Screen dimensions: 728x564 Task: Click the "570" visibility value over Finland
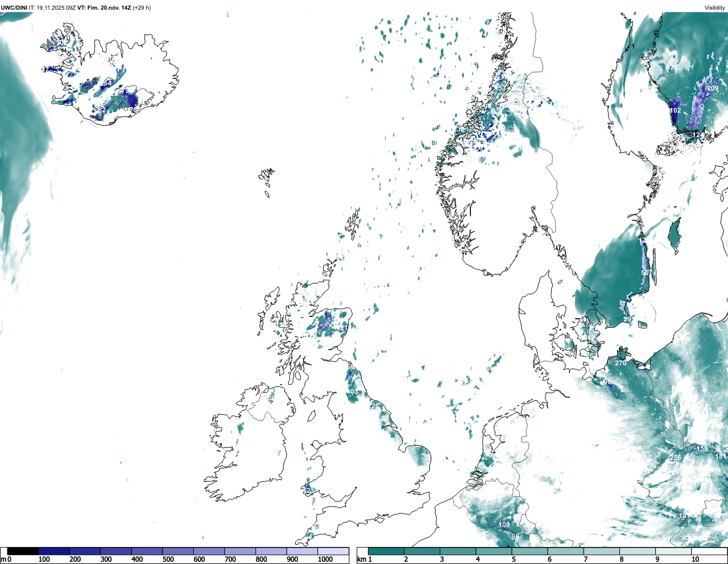(x=672, y=68)
